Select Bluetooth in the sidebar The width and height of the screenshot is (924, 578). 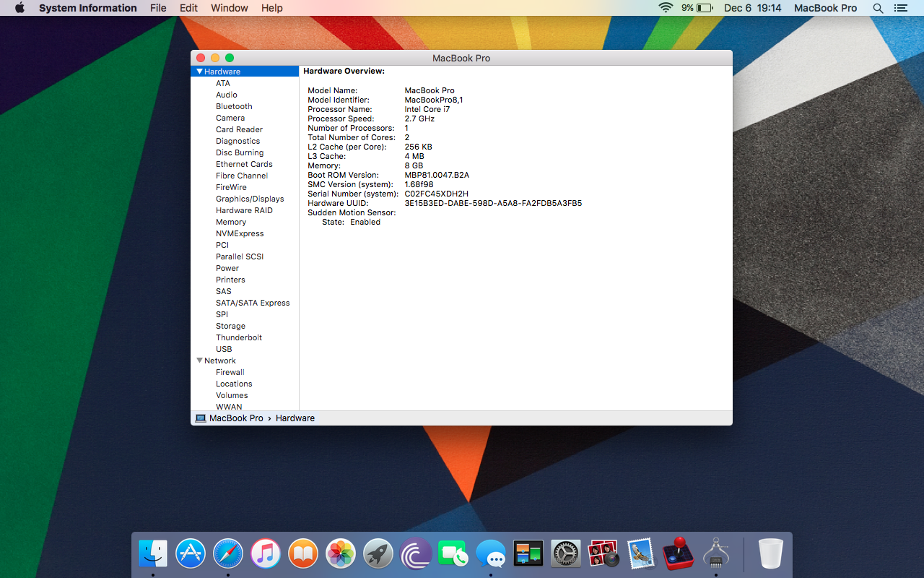point(234,106)
